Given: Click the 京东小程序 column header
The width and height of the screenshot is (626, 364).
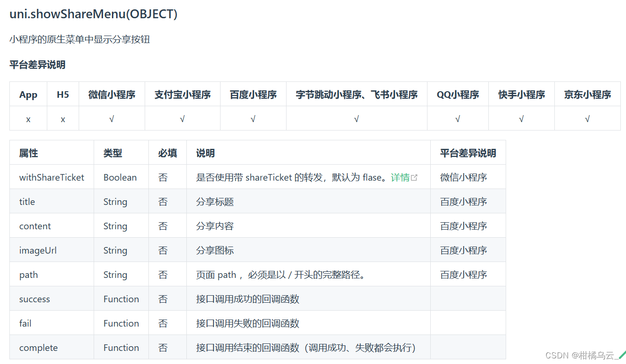Looking at the screenshot, I should coord(588,95).
